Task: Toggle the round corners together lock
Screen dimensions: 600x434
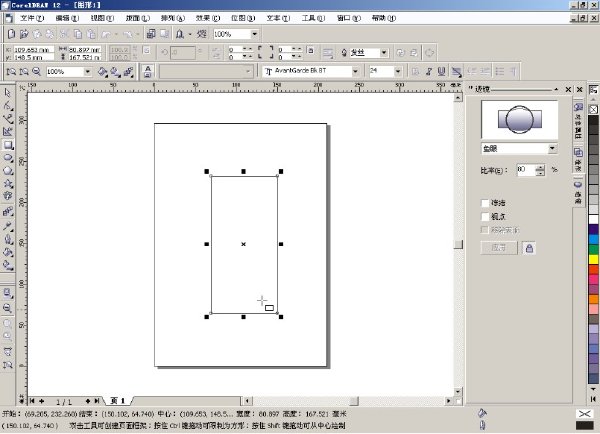Action: point(311,51)
